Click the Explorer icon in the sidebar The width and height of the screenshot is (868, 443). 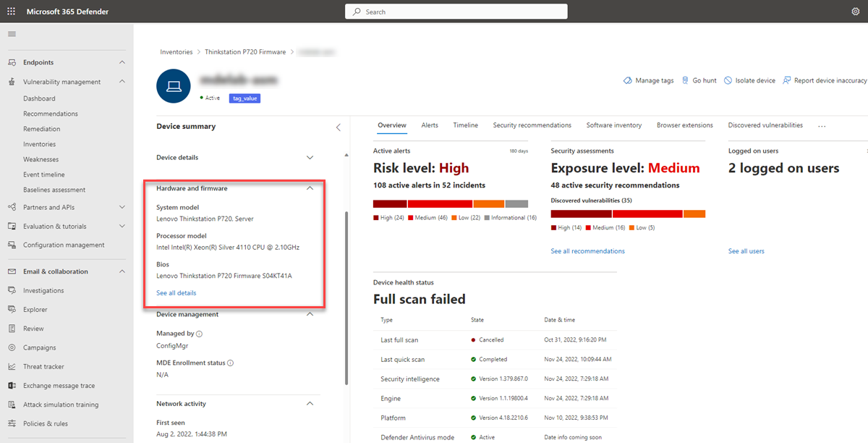coord(12,309)
